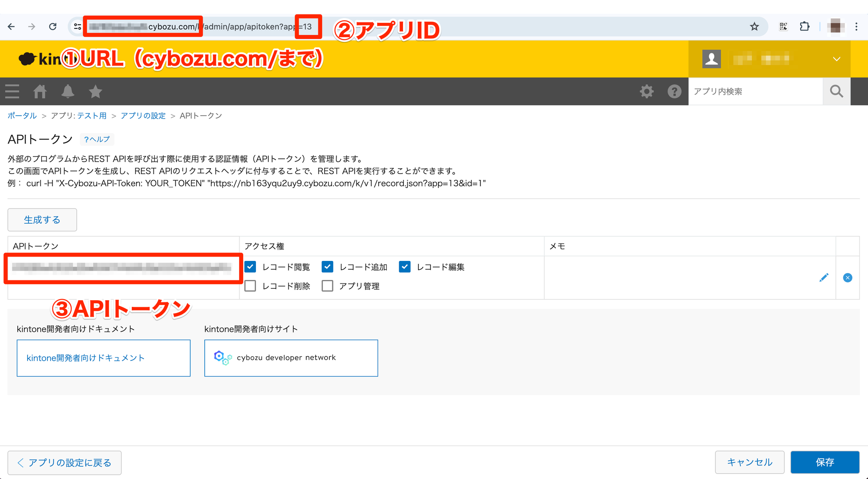Click the 保存 button
Image resolution: width=868 pixels, height=479 pixels.
pyautogui.click(x=824, y=462)
